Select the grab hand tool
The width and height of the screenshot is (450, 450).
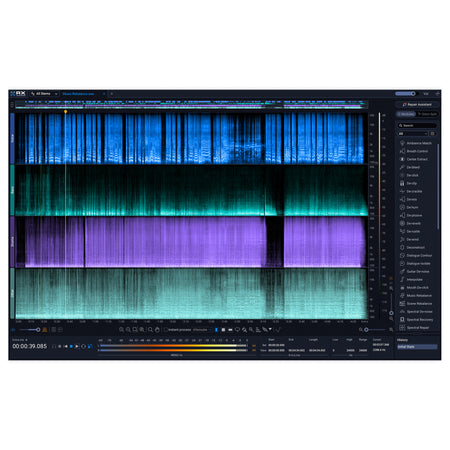[157, 330]
